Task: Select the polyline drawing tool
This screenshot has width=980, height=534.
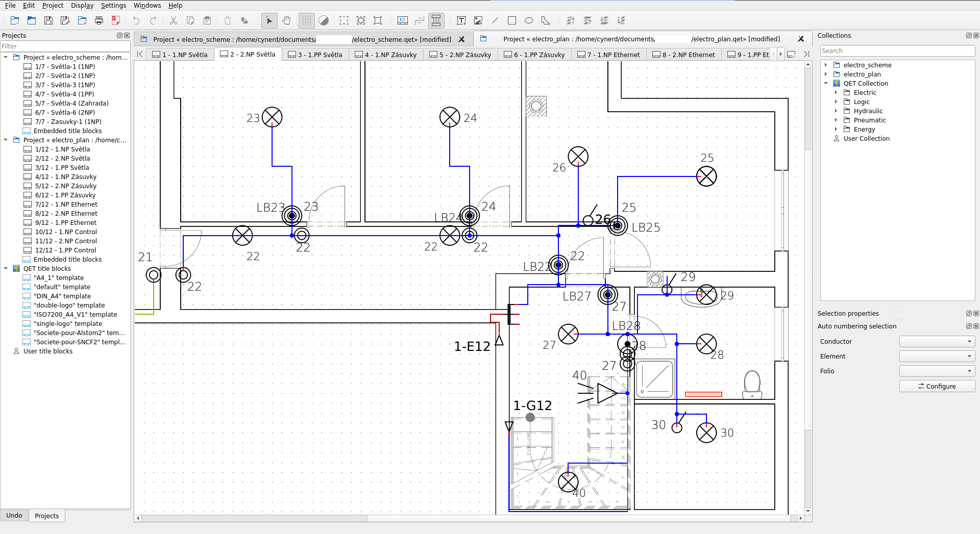Action: pyautogui.click(x=546, y=20)
